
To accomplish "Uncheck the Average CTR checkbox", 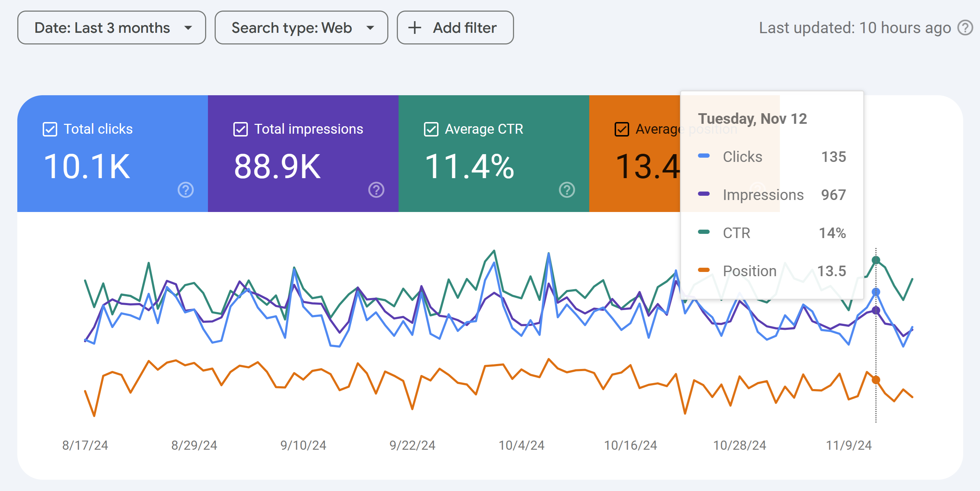I will pos(431,129).
